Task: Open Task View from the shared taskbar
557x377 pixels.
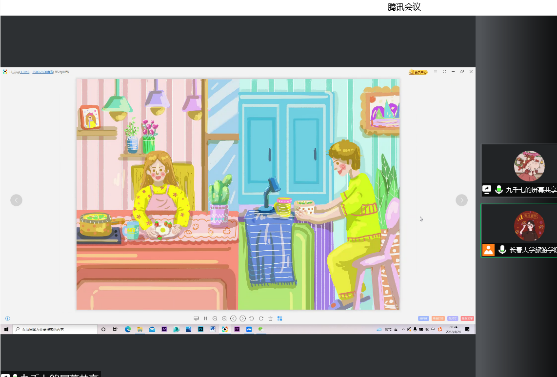Action: (x=115, y=329)
